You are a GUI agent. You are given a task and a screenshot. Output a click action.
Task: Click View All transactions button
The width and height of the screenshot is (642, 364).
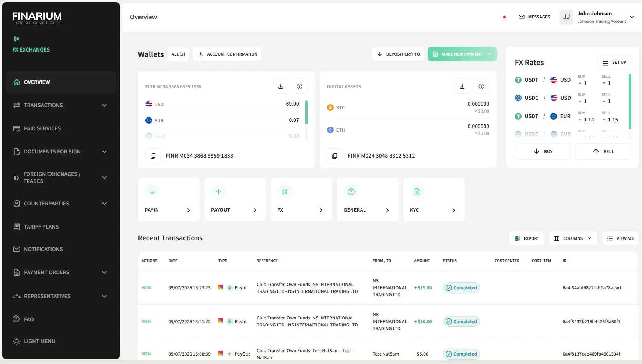click(621, 238)
